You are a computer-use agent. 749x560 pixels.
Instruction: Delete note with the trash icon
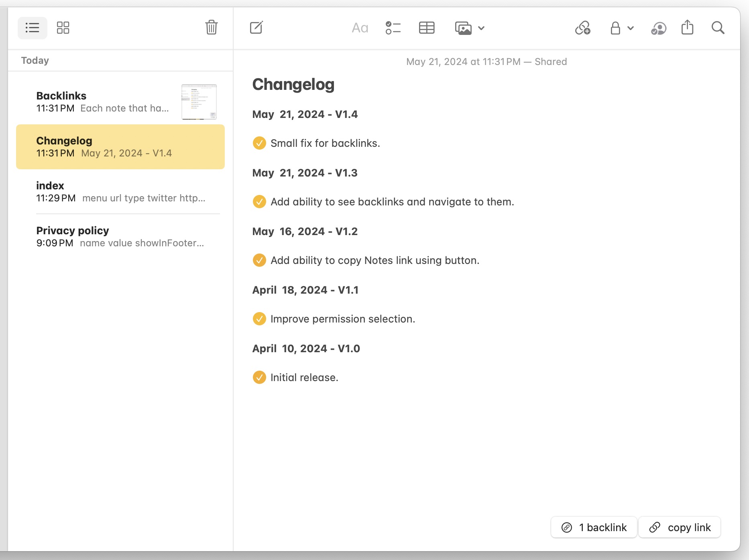click(212, 28)
